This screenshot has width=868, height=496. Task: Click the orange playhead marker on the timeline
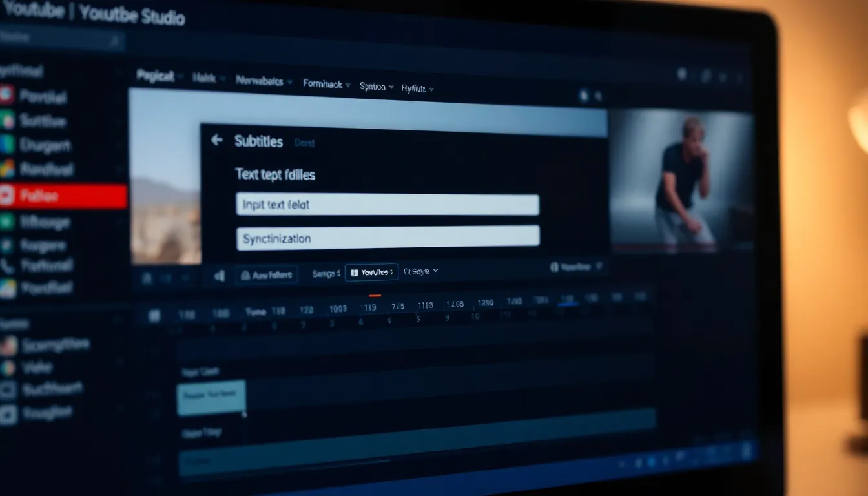point(374,296)
